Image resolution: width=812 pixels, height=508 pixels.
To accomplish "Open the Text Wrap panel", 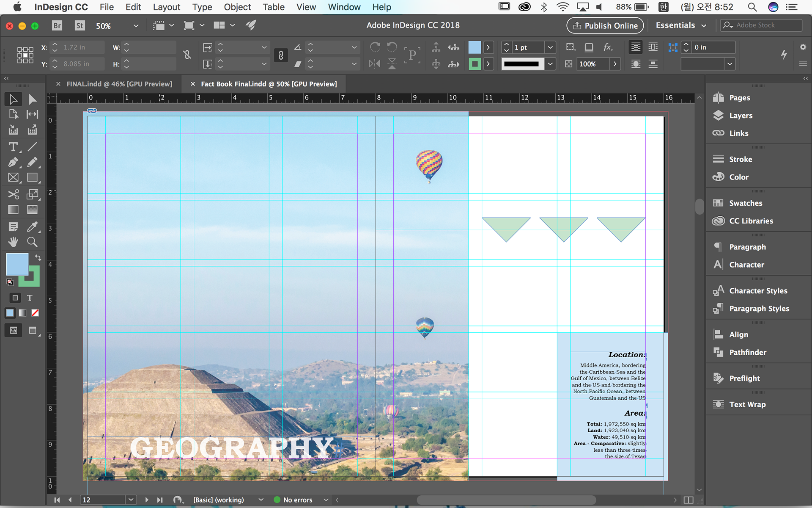I will pos(746,404).
